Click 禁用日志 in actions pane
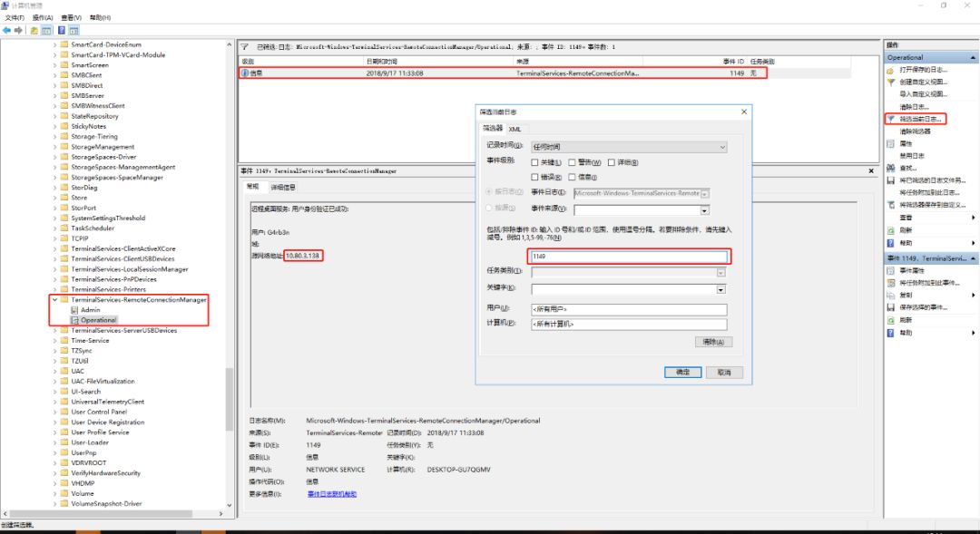Image resolution: width=980 pixels, height=534 pixels. (912, 156)
